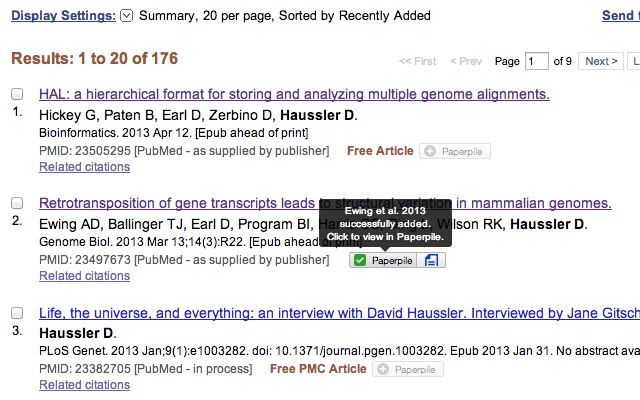The height and width of the screenshot is (400, 640).
Task: Click the Free Article label
Action: [x=380, y=151]
